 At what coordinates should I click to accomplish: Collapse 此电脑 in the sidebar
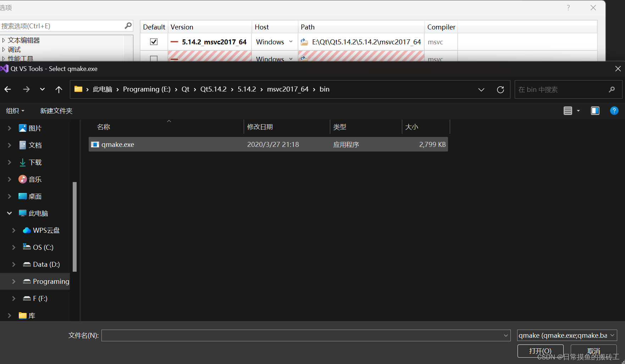[9, 213]
